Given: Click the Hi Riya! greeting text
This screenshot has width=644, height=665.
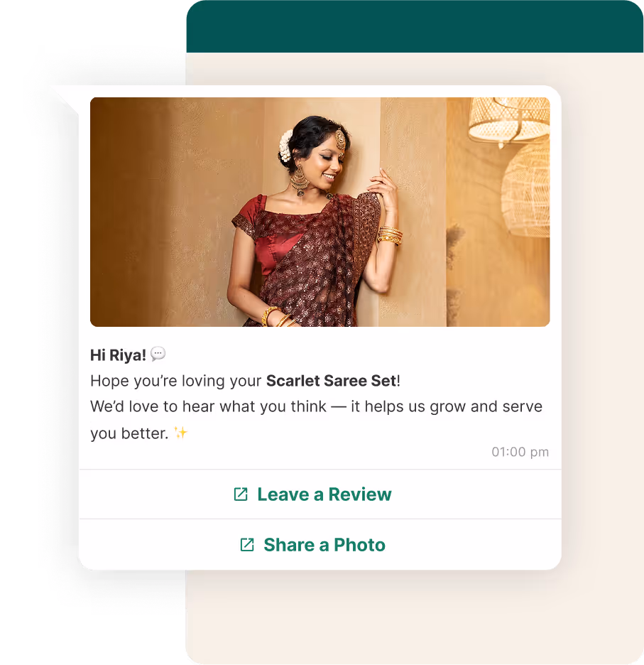Looking at the screenshot, I should [x=118, y=355].
